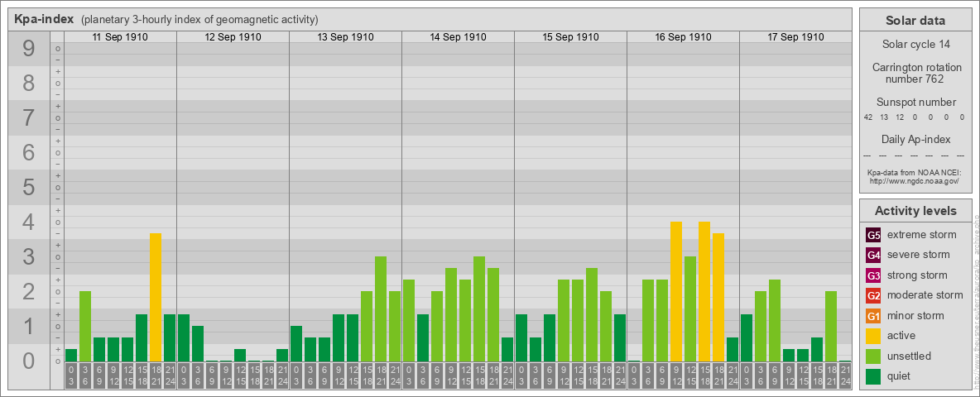980x397 pixels.
Task: Select the '12 Sep 1910' date header
Action: pyautogui.click(x=233, y=37)
